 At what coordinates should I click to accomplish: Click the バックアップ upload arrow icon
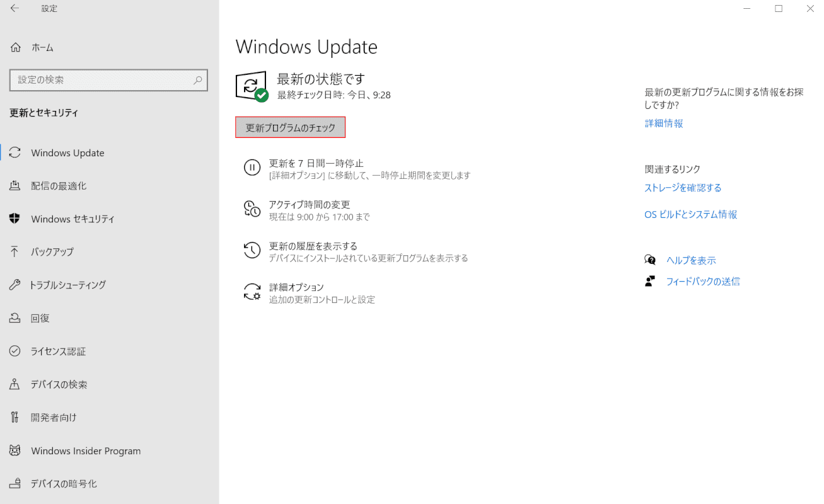(x=15, y=251)
